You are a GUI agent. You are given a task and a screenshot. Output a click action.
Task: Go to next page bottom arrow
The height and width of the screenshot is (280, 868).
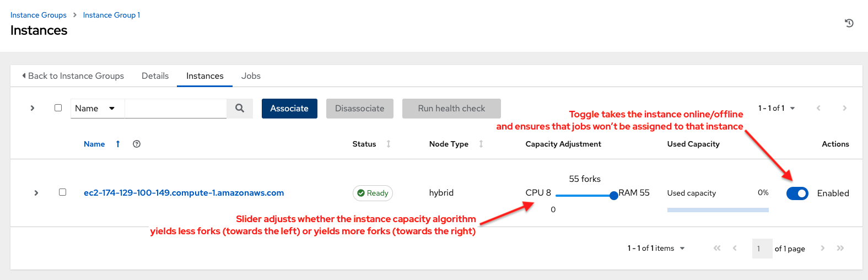pyautogui.click(x=822, y=248)
